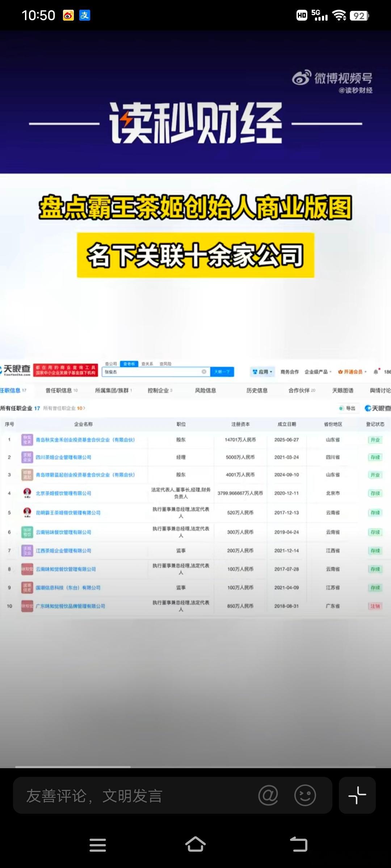
Task: Seek using the video progress bar
Action: 195,766
